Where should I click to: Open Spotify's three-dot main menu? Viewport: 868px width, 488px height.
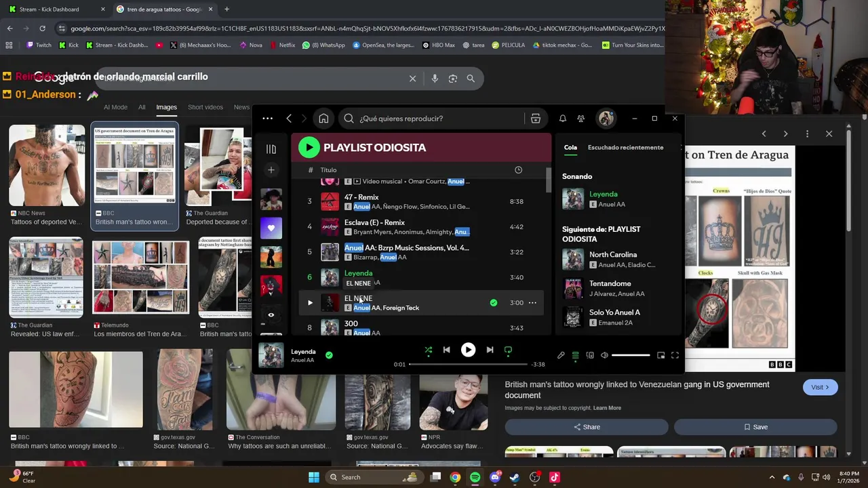[x=268, y=119]
